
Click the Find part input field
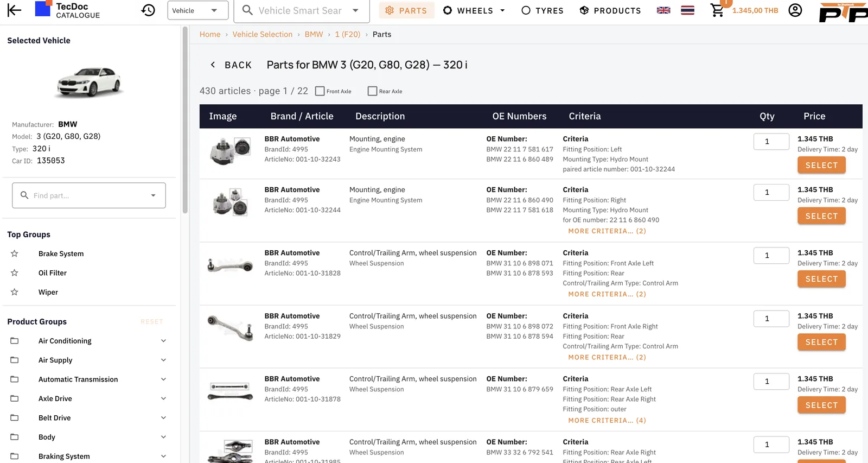click(x=89, y=195)
